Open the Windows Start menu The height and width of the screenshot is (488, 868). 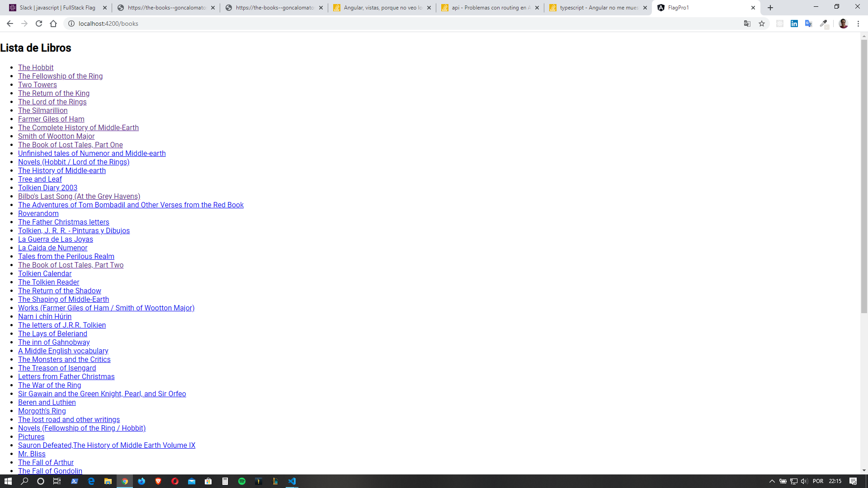[8, 481]
